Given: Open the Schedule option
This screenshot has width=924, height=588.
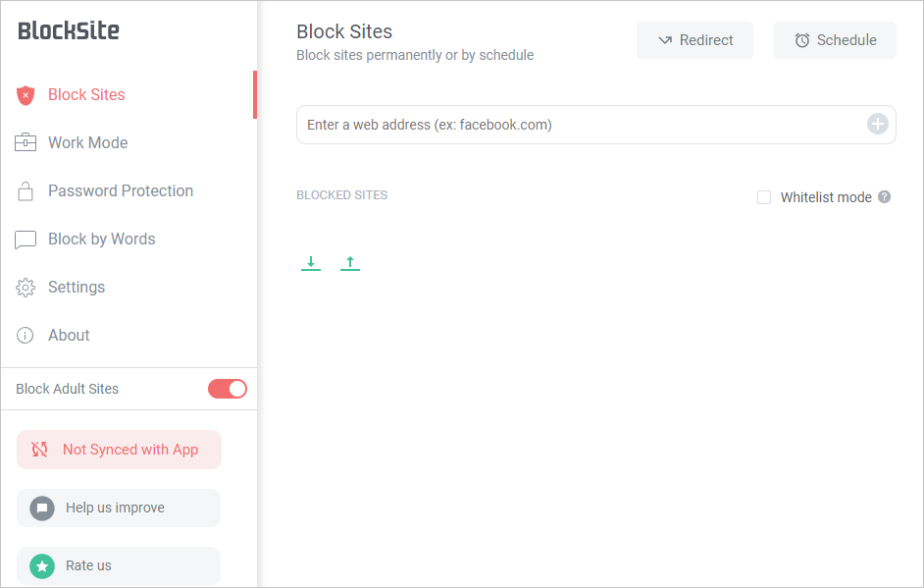Looking at the screenshot, I should (x=835, y=39).
